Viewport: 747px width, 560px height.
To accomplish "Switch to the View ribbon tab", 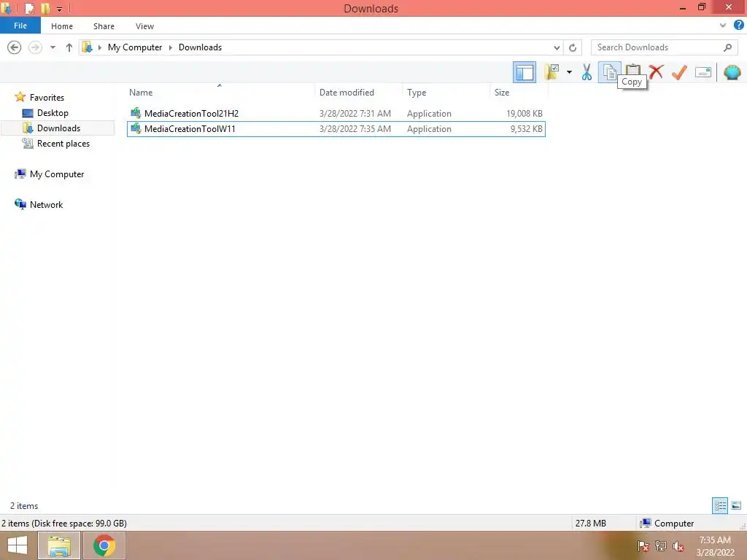I will point(145,26).
